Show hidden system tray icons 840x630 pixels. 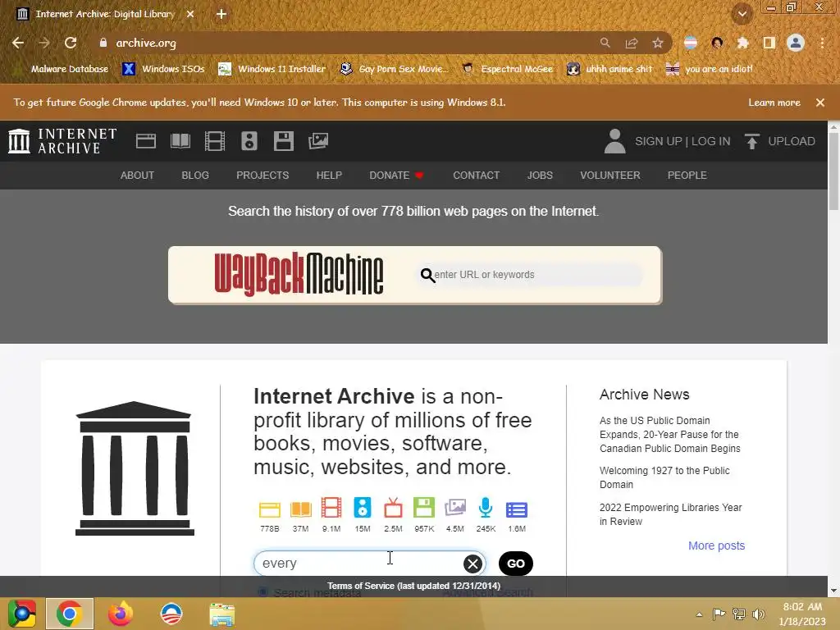pos(699,614)
